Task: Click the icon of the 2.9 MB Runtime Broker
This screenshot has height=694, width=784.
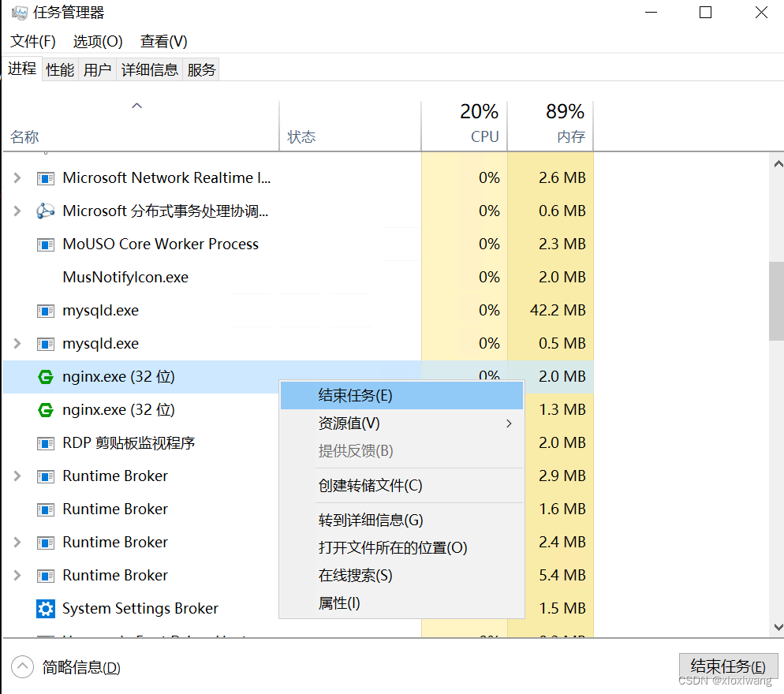Action: (x=46, y=476)
